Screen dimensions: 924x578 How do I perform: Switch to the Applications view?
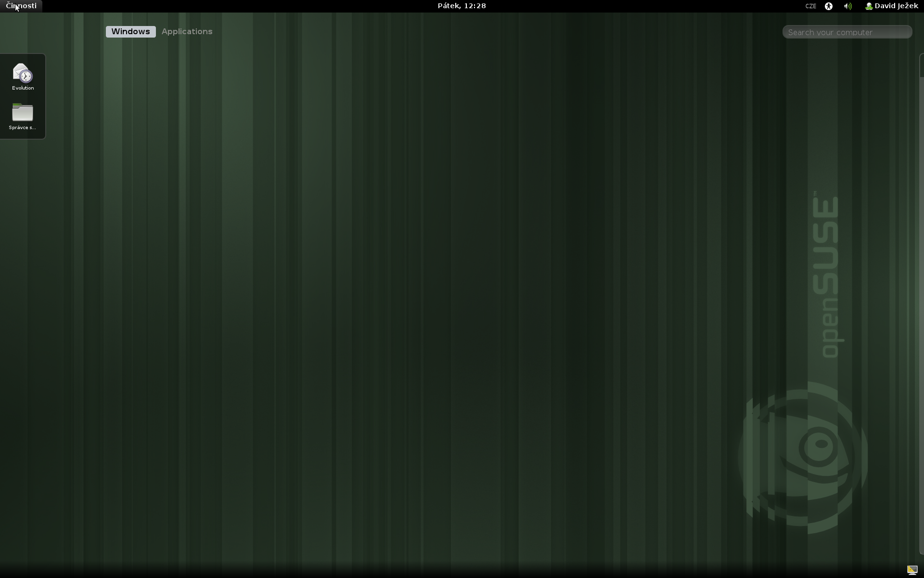click(187, 32)
